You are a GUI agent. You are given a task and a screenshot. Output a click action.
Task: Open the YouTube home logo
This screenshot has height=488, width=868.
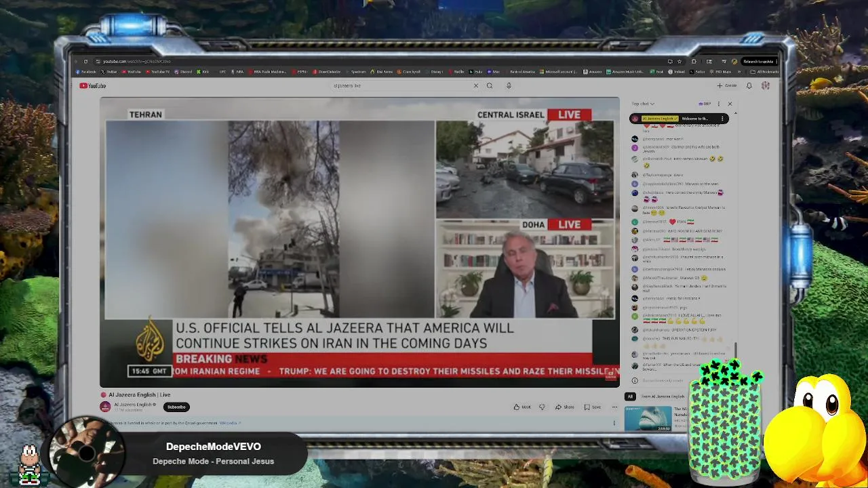pos(93,85)
